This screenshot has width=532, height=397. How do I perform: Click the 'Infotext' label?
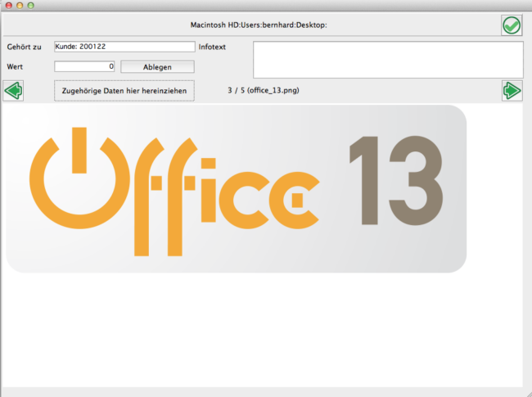point(212,47)
